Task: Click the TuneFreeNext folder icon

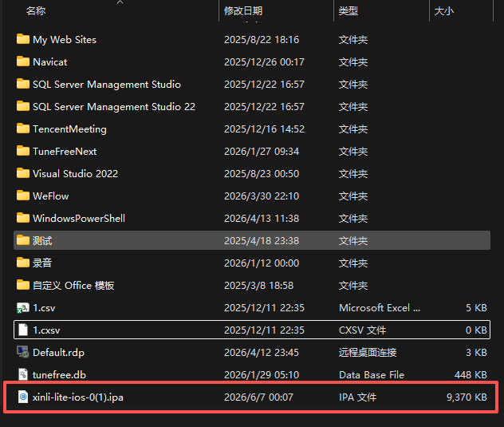Action: pyautogui.click(x=23, y=151)
